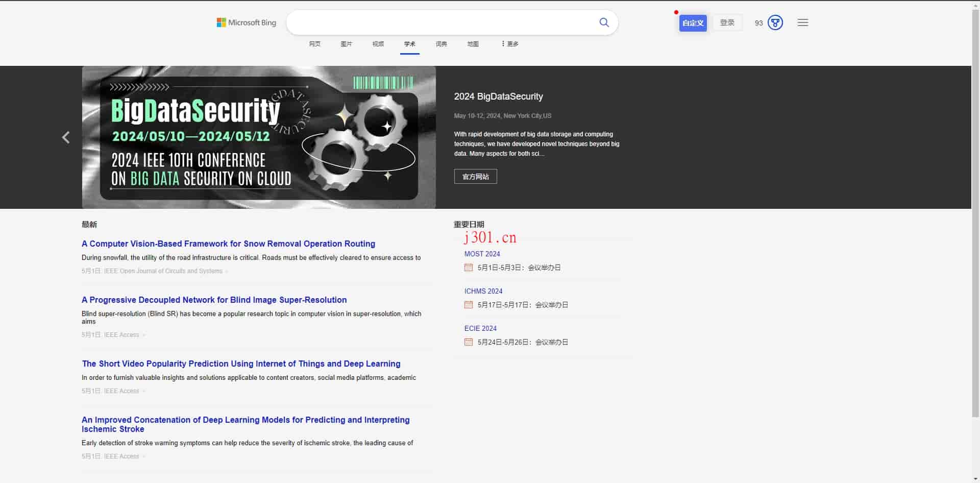The height and width of the screenshot is (483, 980).
Task: Click IEEE Access under Blind Image paper
Action: pos(121,335)
